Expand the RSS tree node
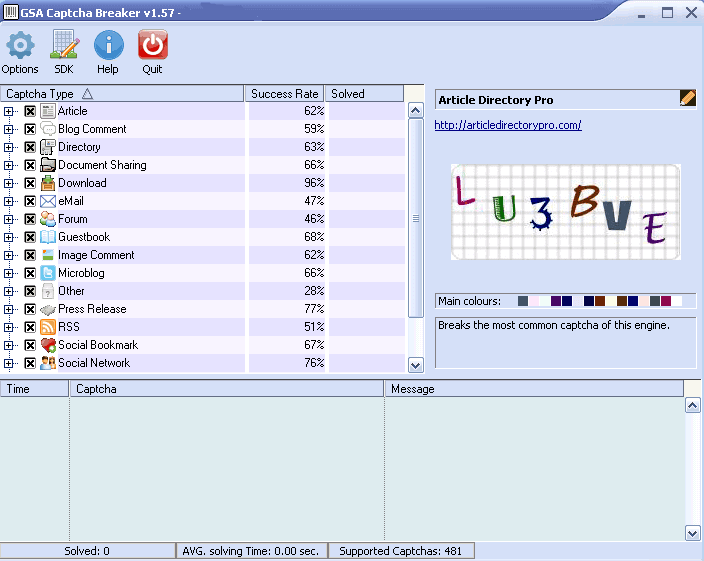The width and height of the screenshot is (704, 561). [x=9, y=327]
